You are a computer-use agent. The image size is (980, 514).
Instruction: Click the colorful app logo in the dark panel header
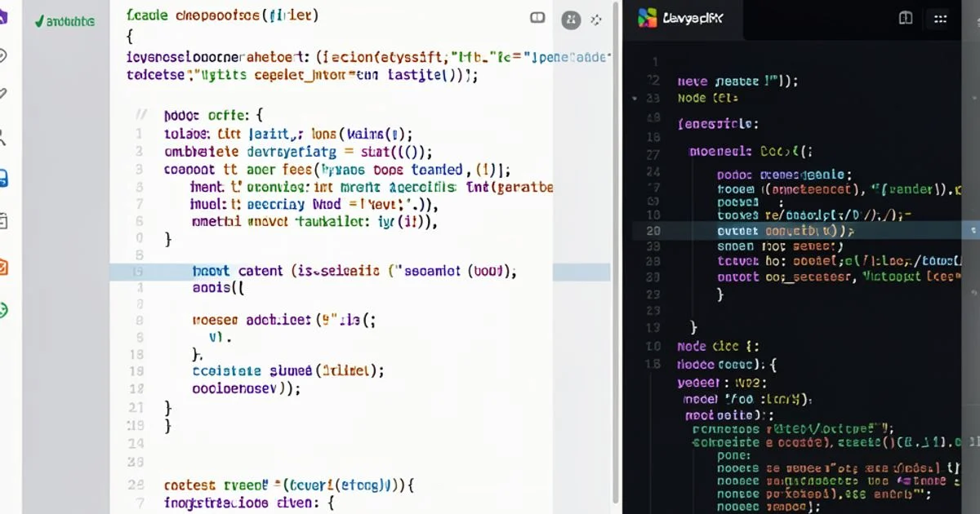coord(649,17)
